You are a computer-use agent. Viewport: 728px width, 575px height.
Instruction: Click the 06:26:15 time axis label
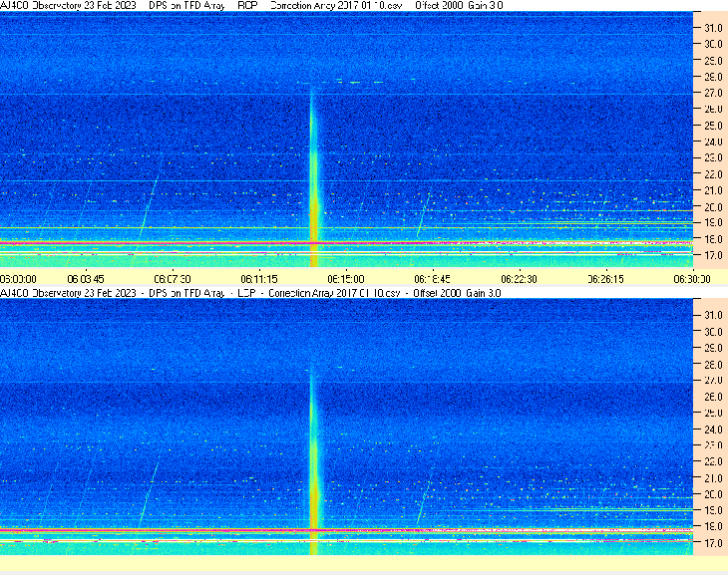point(606,279)
